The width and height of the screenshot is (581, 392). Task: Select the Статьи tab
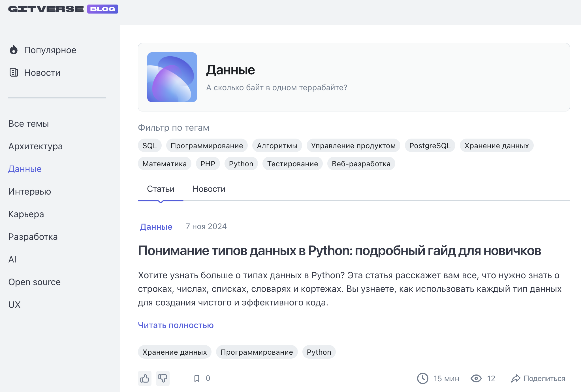click(x=160, y=189)
